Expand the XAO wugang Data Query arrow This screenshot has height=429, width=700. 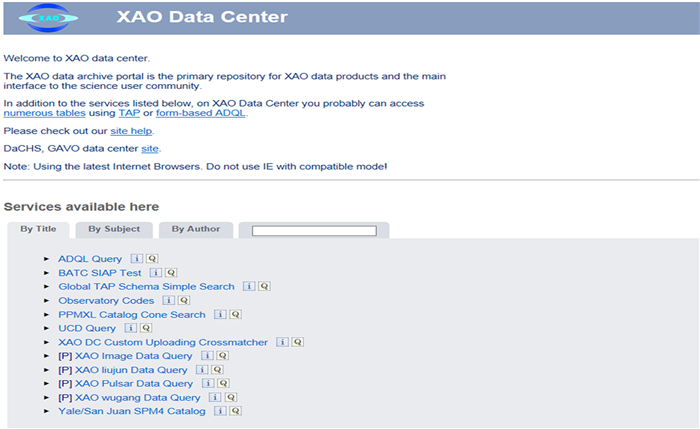46,397
